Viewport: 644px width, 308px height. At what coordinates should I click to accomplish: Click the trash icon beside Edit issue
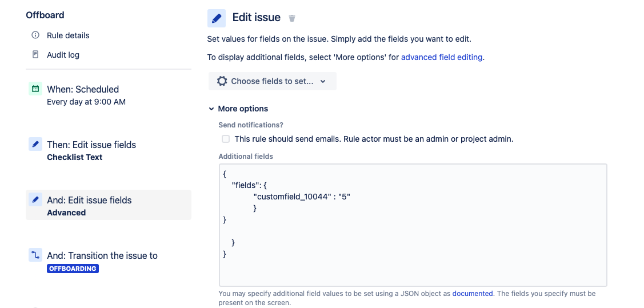pos(292,18)
